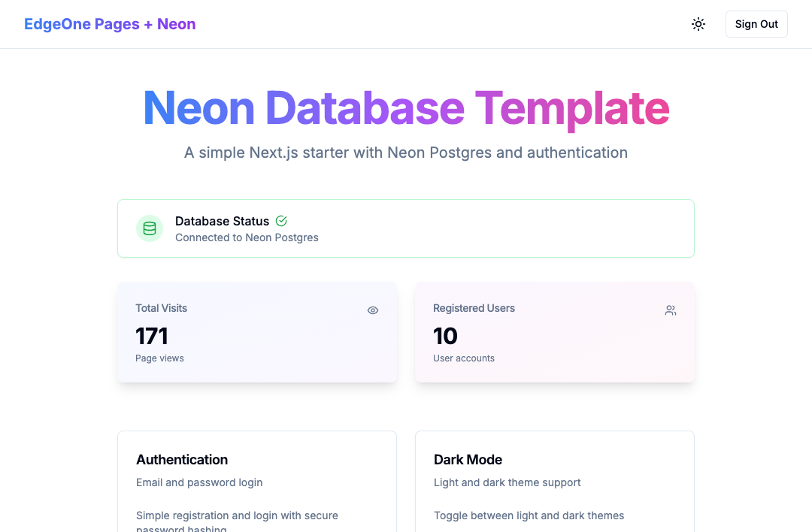Click 'Email and password login' description
812x532 pixels.
click(x=199, y=482)
